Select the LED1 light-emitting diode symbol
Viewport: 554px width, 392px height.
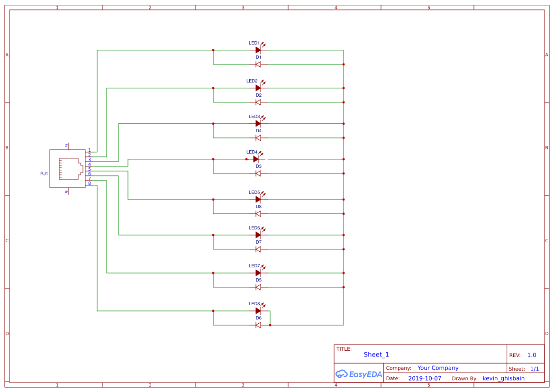coord(258,49)
